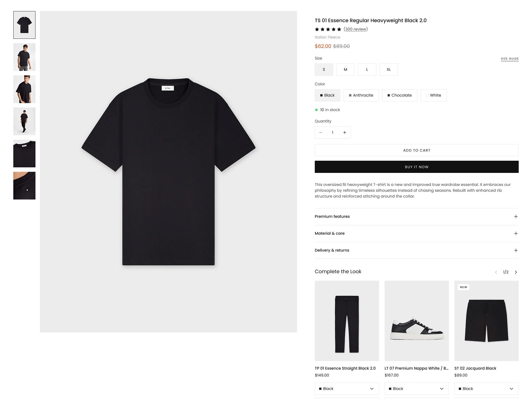Expand the Premium features section

tap(416, 216)
